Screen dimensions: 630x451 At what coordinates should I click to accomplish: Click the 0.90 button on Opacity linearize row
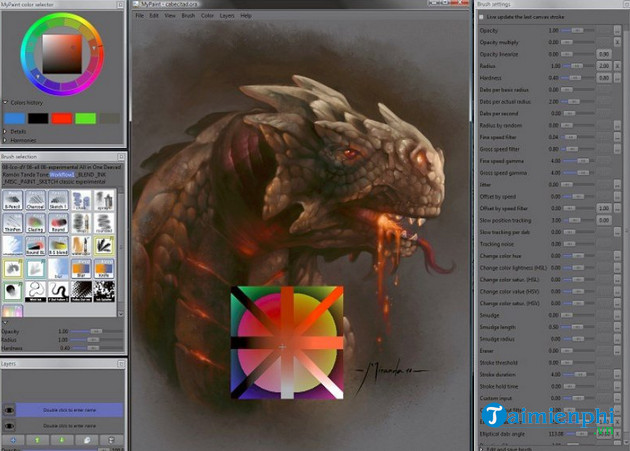coord(604,54)
